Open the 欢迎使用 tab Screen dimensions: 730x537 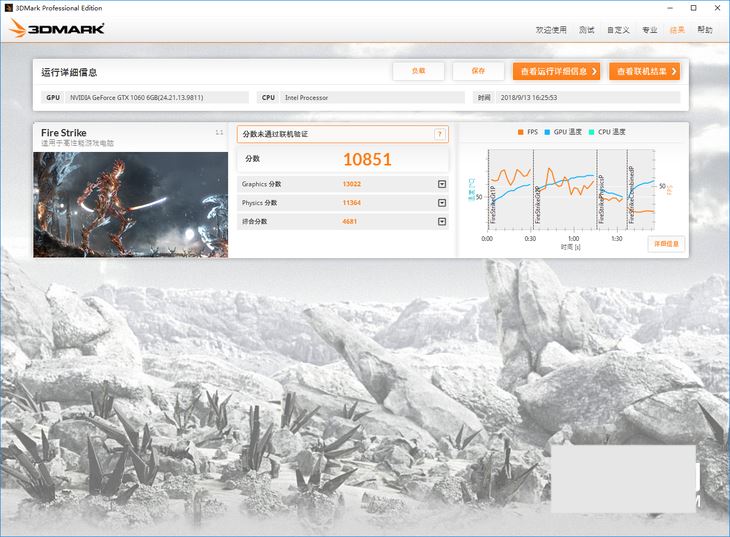[551, 30]
